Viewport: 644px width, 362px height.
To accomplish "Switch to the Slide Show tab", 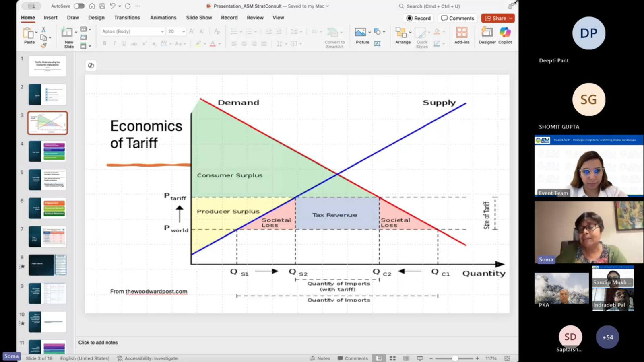I will tap(199, 18).
